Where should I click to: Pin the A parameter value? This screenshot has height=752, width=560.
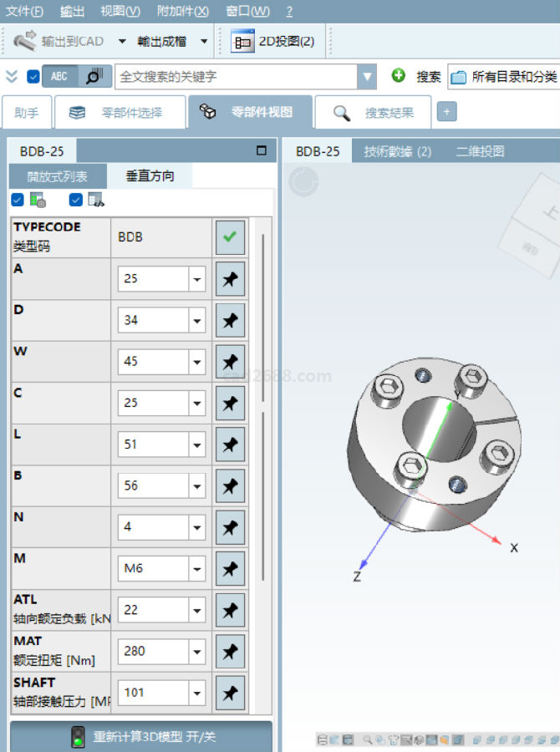230,279
